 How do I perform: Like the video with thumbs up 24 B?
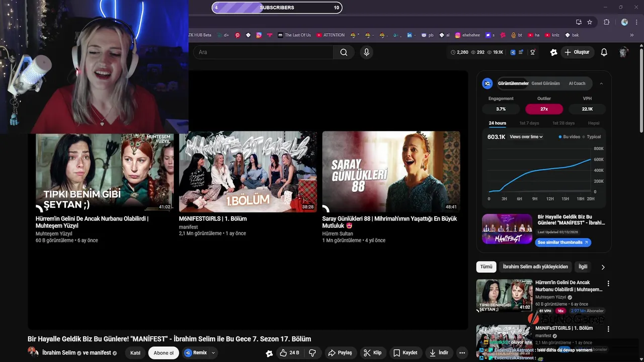tap(289, 353)
